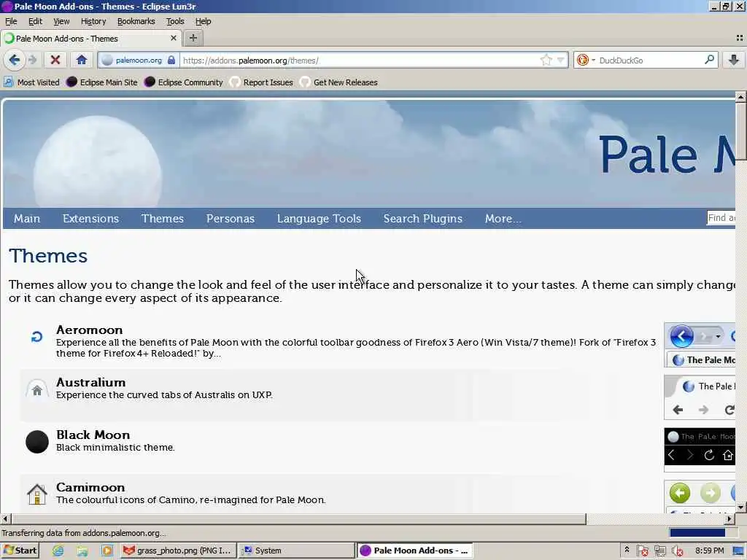Click the Forward arrow navigation button
The image size is (747, 560).
click(32, 60)
